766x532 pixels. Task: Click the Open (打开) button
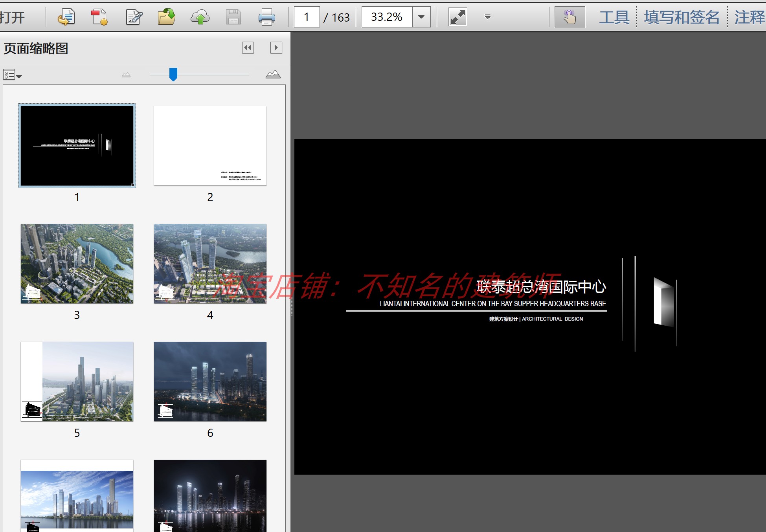(13, 17)
